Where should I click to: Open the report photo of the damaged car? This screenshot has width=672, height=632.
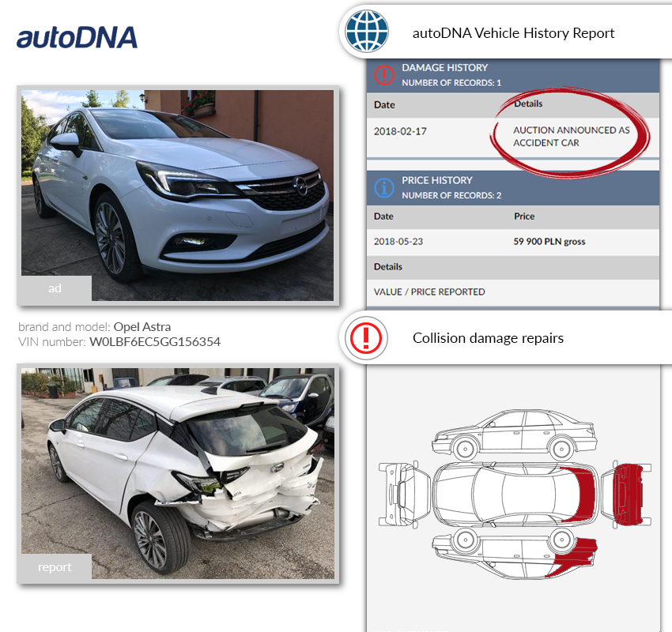pos(177,473)
